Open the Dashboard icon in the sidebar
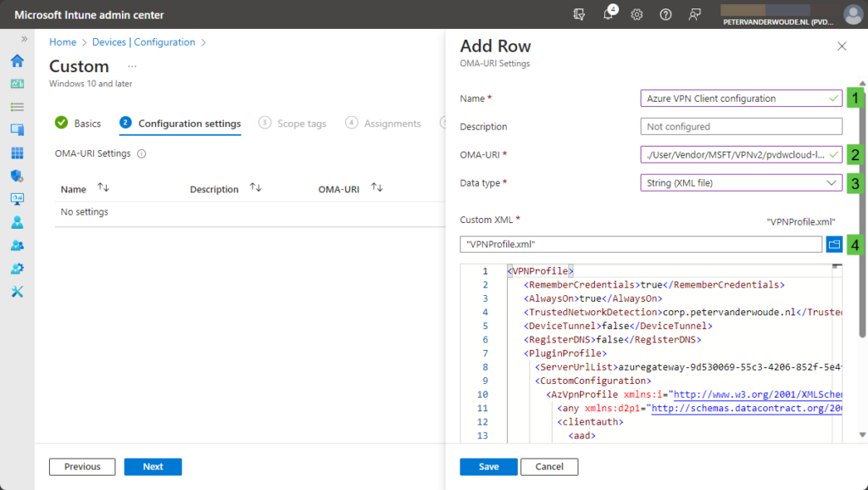 [x=17, y=84]
